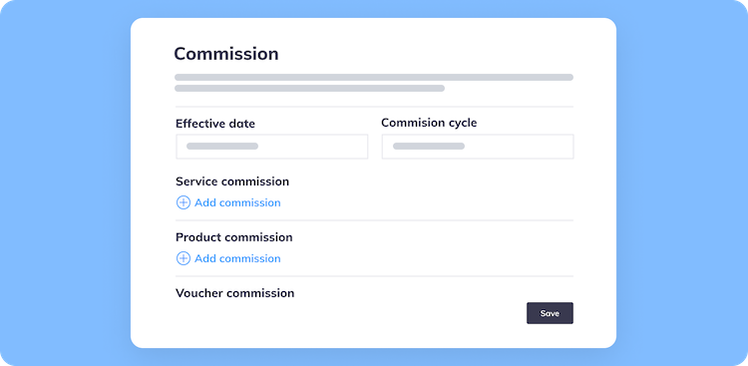Image resolution: width=748 pixels, height=366 pixels.
Task: Click the Commission page title
Action: click(226, 54)
